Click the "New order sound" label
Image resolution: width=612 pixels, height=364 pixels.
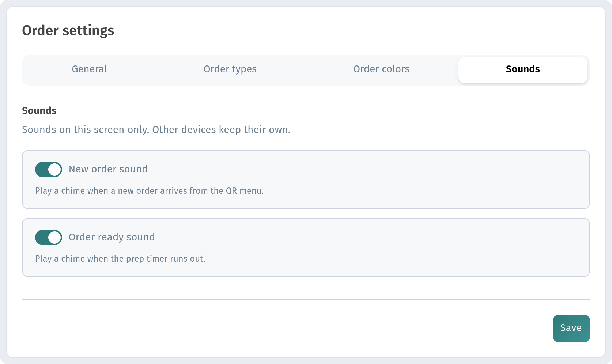[x=108, y=169]
